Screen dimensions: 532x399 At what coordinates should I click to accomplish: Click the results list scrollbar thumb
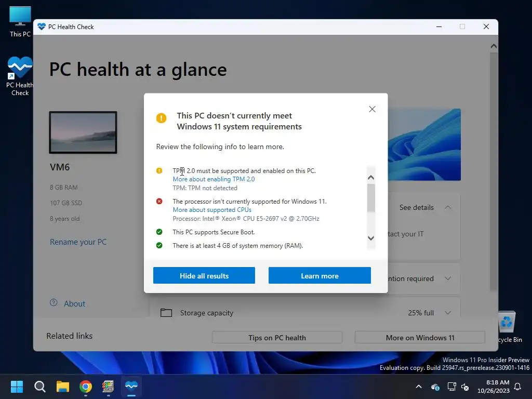pos(371,198)
